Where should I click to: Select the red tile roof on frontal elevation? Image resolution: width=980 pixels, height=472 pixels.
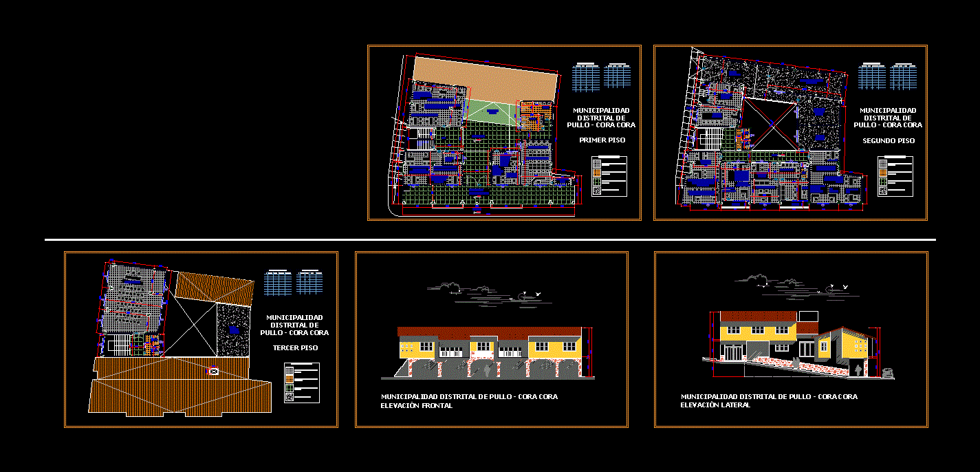coord(488,332)
